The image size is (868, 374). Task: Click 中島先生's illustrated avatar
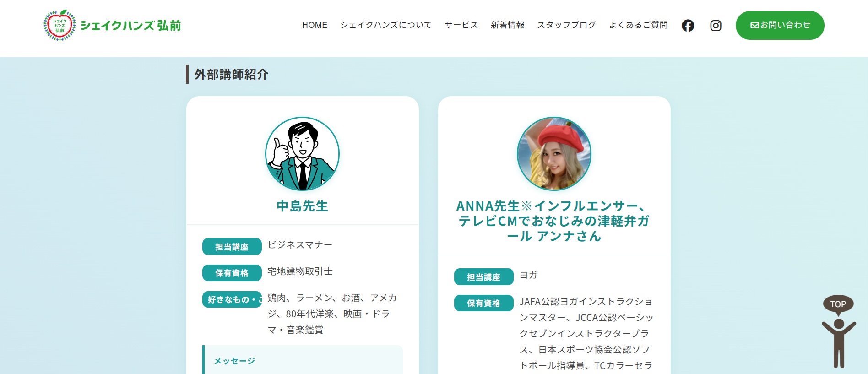(x=302, y=153)
